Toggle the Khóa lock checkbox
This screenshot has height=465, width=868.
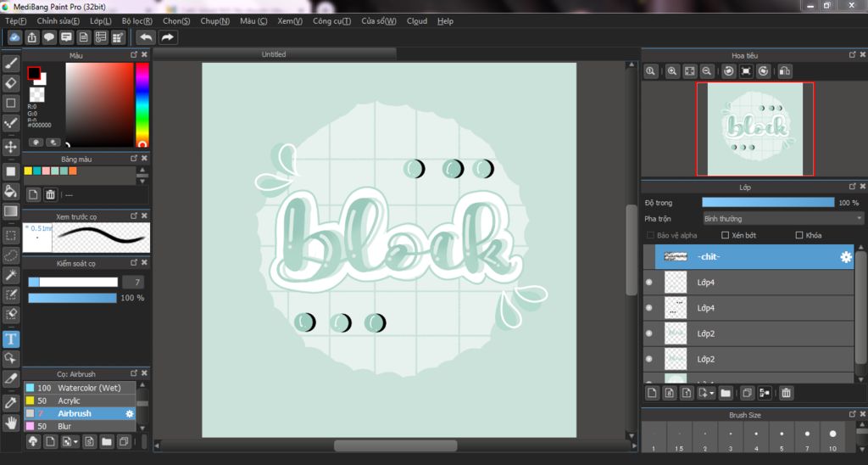coord(798,235)
